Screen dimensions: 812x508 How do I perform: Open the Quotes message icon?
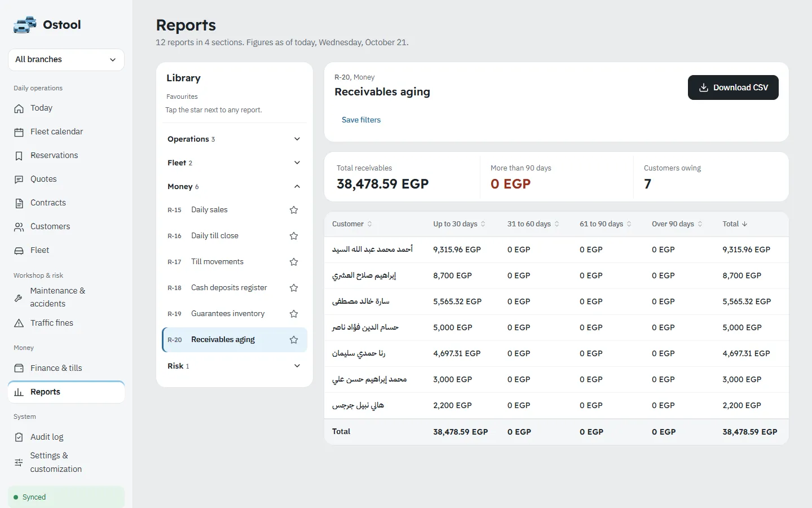(x=19, y=179)
